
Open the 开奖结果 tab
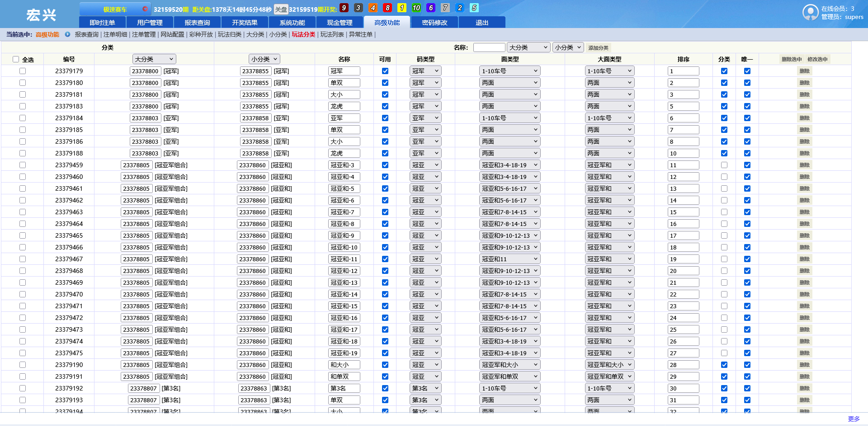(245, 23)
